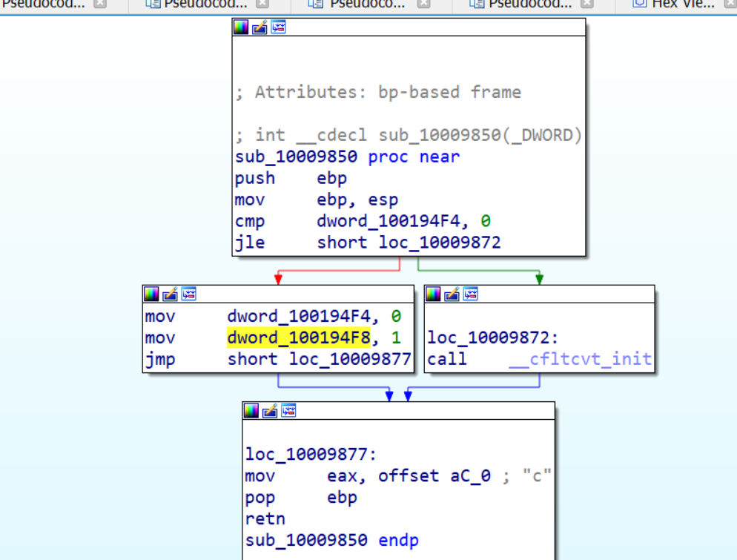
Task: Edit text icon in loc_10009872 block
Action: tap(452, 294)
